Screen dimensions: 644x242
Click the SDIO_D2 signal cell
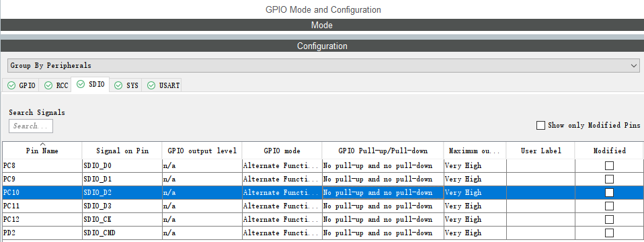[122, 192]
